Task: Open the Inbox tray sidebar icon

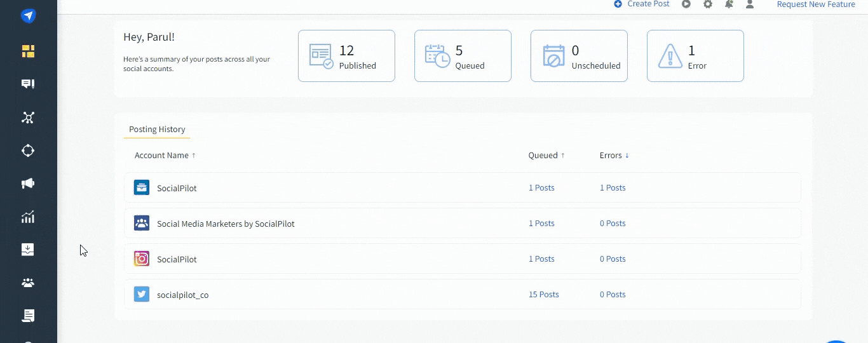Action: pyautogui.click(x=28, y=250)
